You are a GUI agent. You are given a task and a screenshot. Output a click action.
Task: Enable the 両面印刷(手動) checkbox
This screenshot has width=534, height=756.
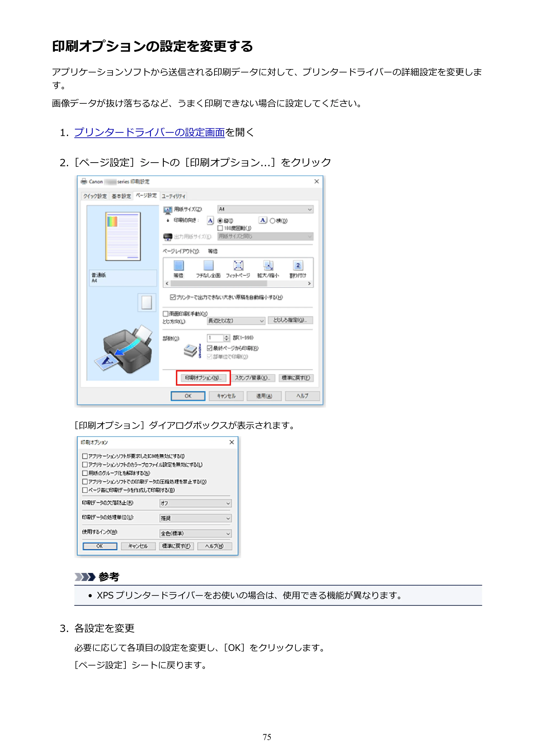pos(166,314)
